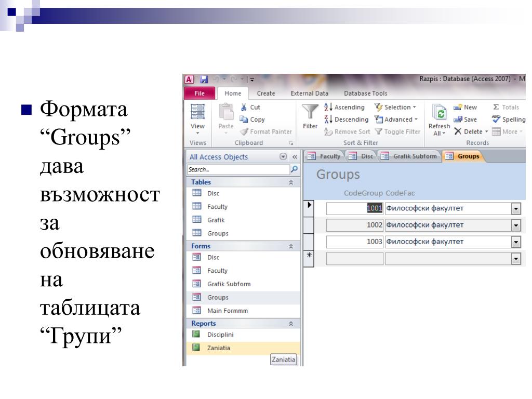
Task: Click the Delete record X icon
Action: click(458, 131)
